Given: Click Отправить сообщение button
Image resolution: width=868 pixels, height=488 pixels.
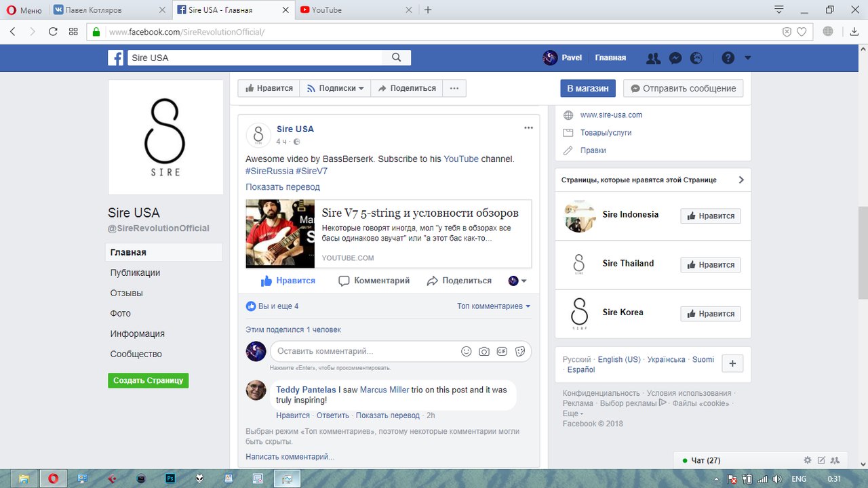Looking at the screenshot, I should (x=684, y=88).
